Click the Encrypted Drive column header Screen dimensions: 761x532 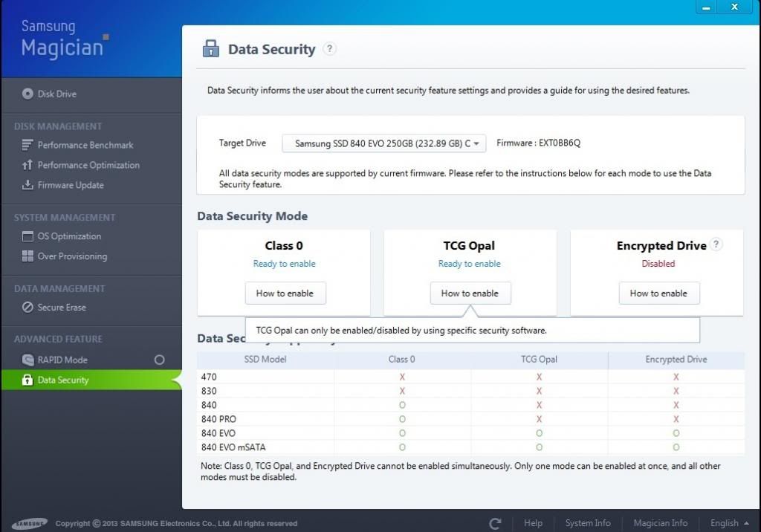[x=676, y=359]
